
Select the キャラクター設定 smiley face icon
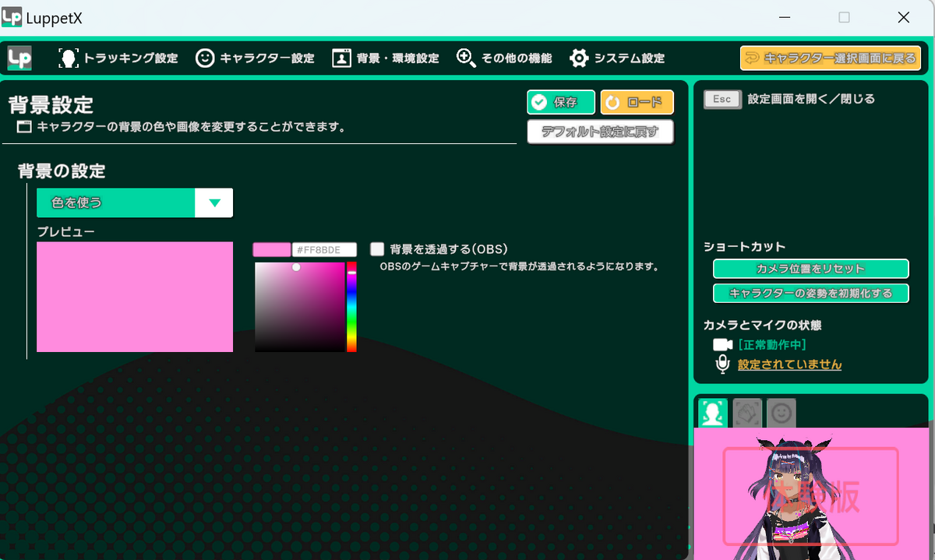coord(205,58)
